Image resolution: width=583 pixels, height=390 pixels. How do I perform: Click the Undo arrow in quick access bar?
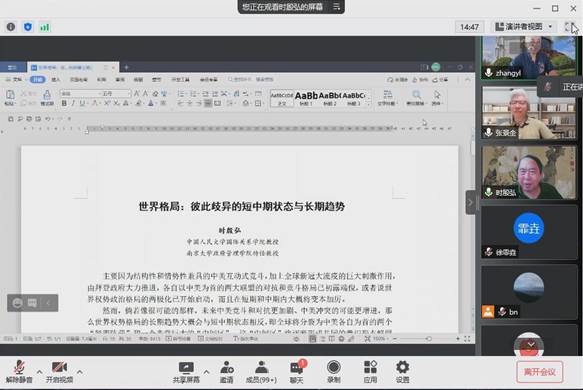pos(48,119)
